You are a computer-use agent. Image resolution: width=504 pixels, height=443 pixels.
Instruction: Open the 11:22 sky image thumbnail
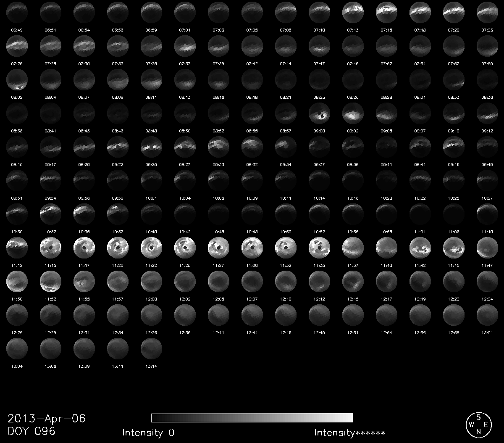(x=151, y=247)
